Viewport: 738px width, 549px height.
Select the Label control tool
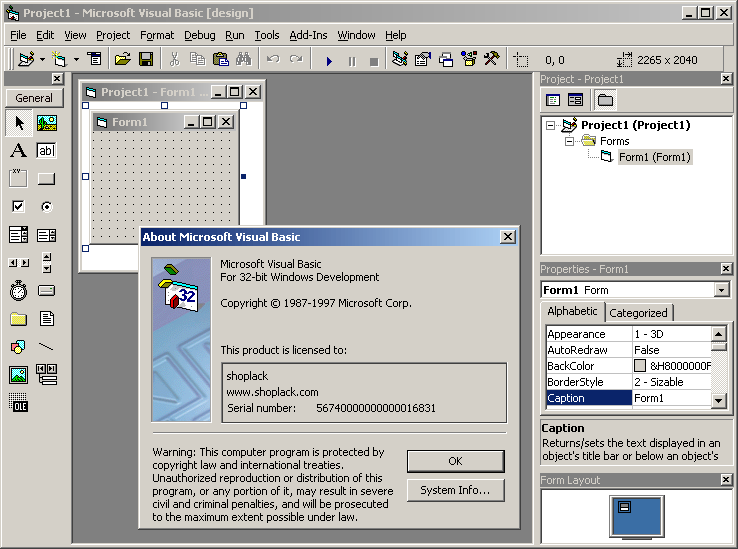click(x=19, y=151)
